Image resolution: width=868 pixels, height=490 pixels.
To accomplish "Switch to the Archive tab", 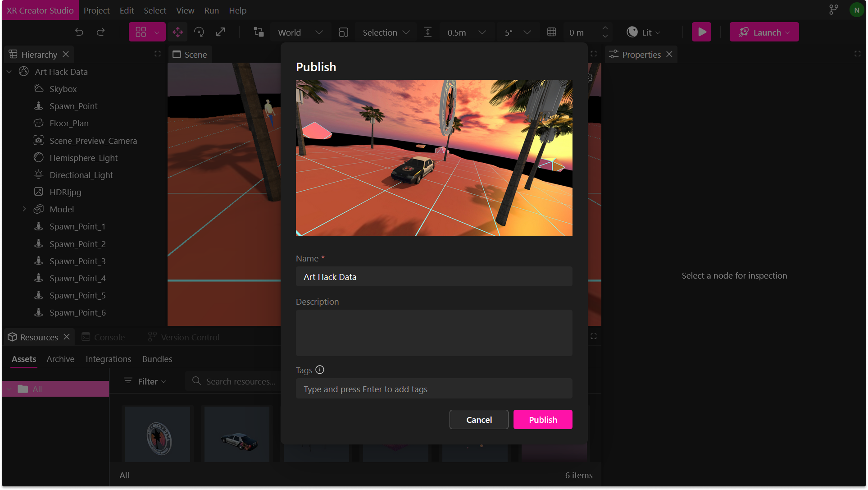I will 60,359.
